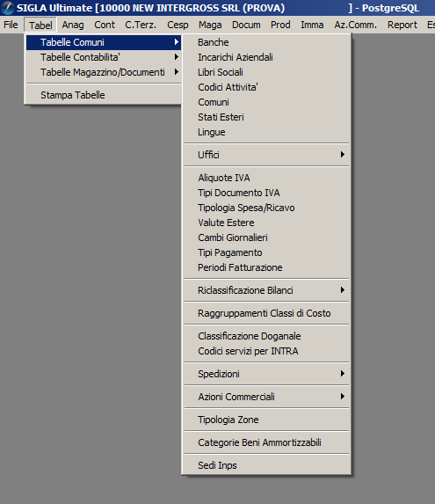Open Codici servizi per INTRA
The width and height of the screenshot is (435, 504).
click(x=266, y=351)
